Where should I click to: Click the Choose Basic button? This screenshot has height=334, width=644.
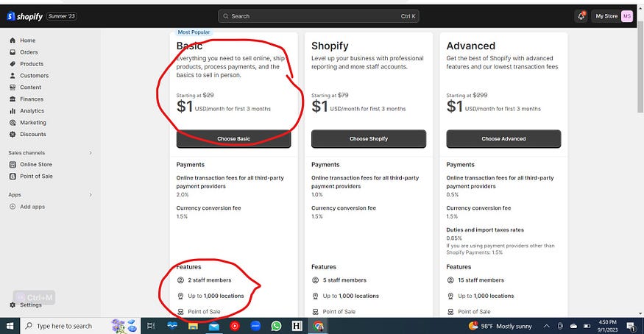[x=234, y=139]
